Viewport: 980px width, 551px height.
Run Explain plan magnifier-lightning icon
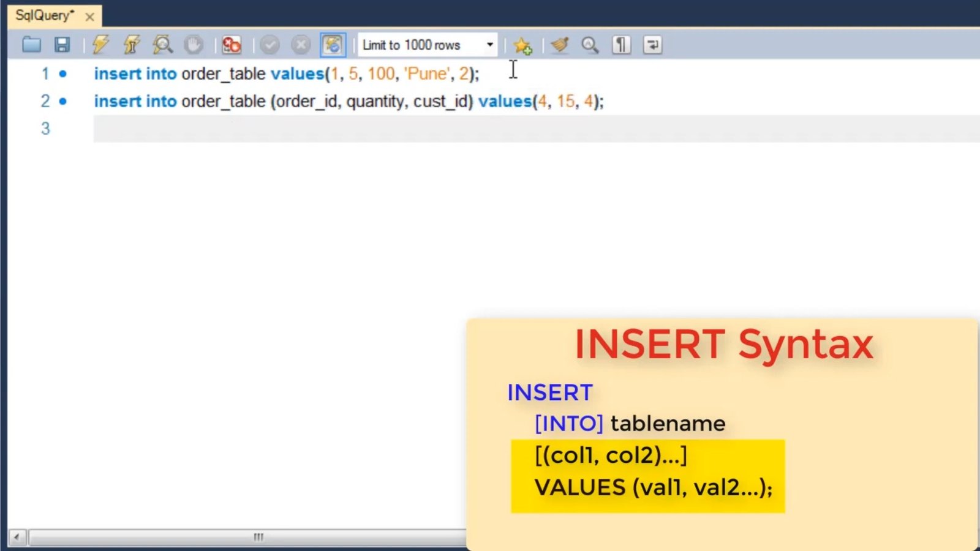pyautogui.click(x=162, y=45)
